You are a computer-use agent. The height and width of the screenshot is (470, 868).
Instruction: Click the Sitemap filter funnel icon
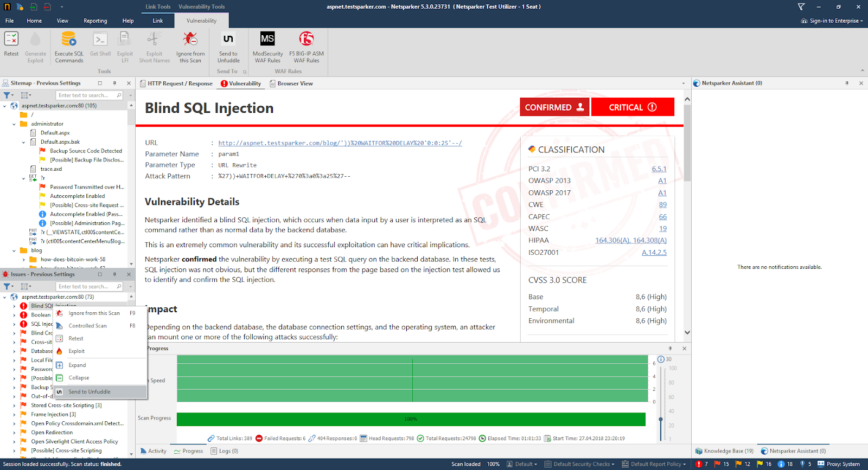tap(8, 95)
